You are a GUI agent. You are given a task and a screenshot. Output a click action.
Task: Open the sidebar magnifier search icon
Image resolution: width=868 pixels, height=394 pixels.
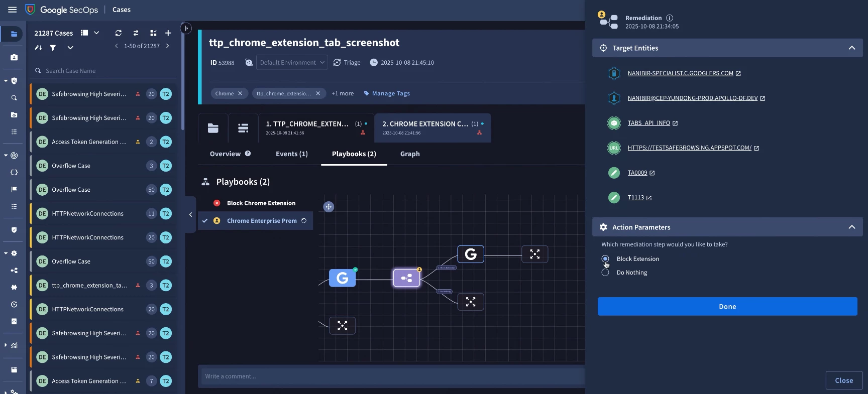click(x=14, y=98)
